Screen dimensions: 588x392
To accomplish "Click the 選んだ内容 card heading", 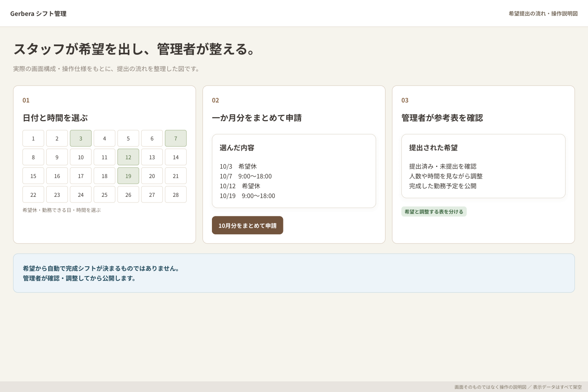I will pyautogui.click(x=237, y=148).
